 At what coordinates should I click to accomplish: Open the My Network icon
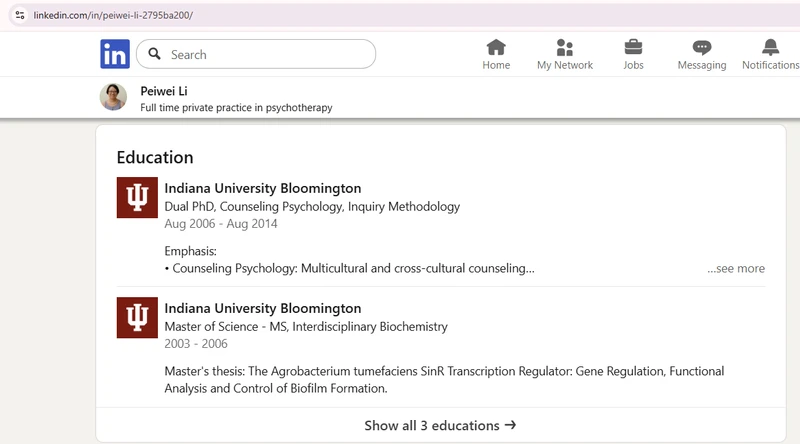tap(565, 47)
